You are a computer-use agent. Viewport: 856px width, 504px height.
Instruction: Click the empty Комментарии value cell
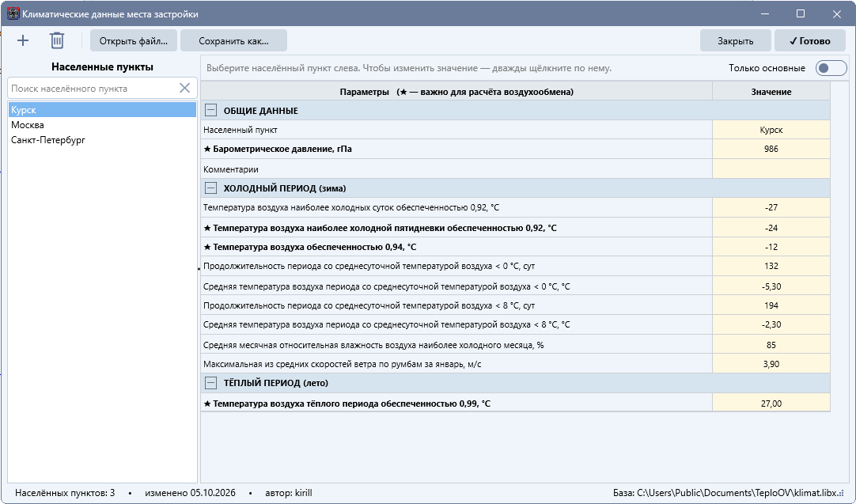(x=771, y=169)
